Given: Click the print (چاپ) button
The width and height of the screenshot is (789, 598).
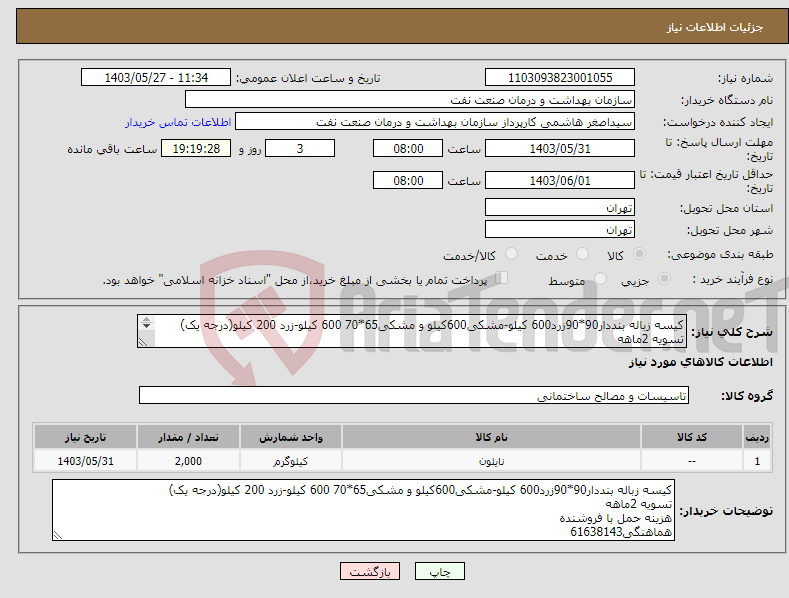Looking at the screenshot, I should [x=440, y=571].
